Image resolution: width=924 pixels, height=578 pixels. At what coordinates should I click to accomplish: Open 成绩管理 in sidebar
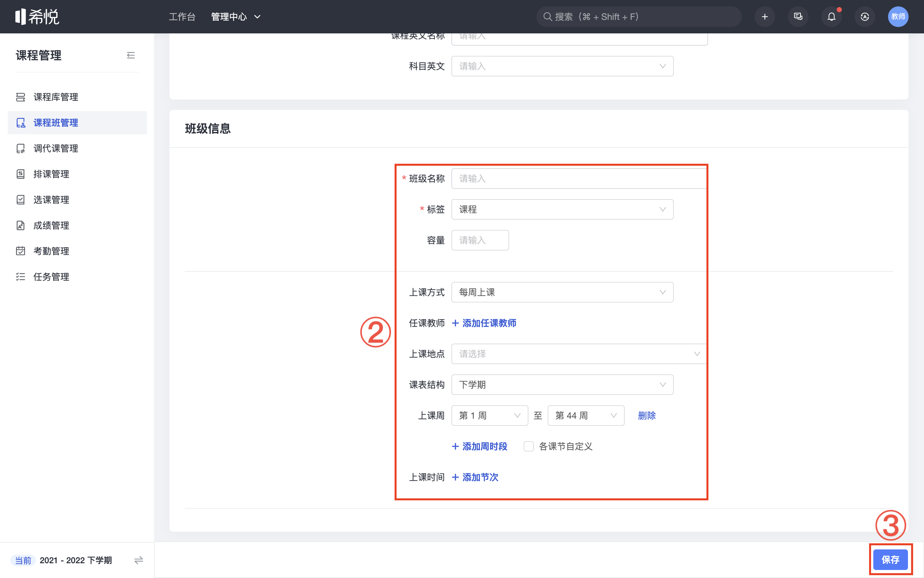point(77,225)
